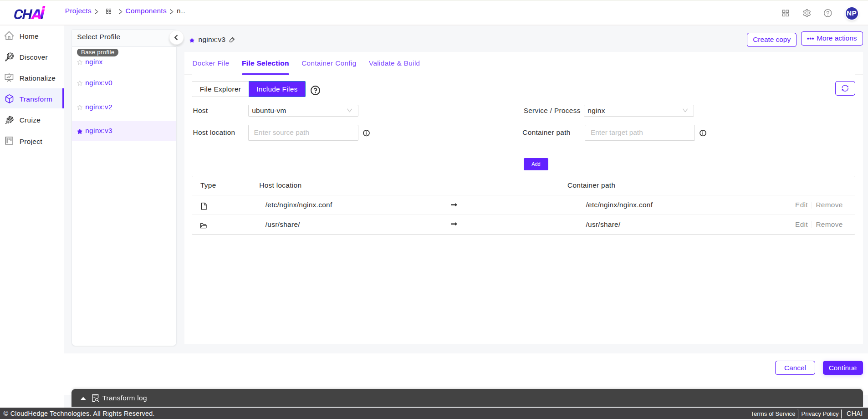Image resolution: width=868 pixels, height=419 pixels.
Task: Select the nginx:v3 profile
Action: click(x=99, y=131)
